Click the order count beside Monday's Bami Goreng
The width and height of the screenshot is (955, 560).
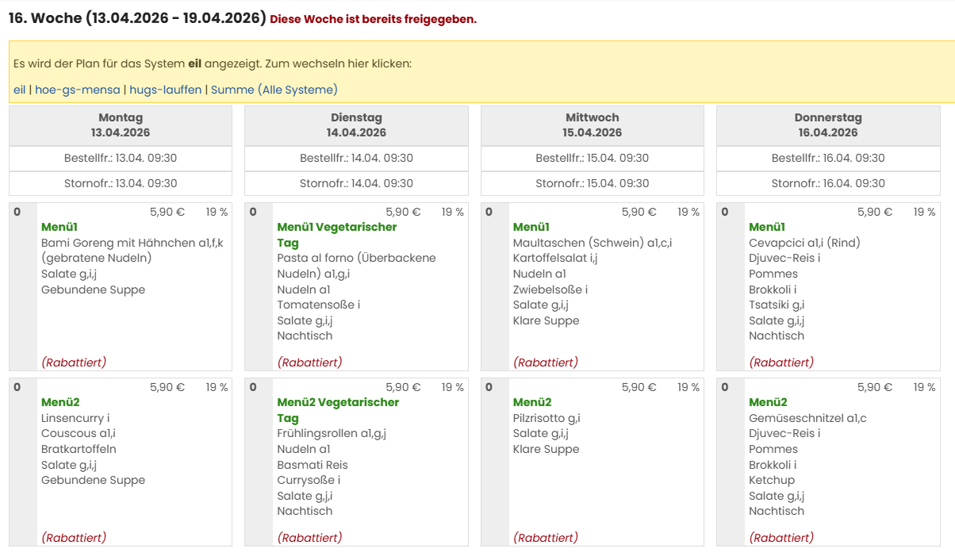[x=17, y=212]
